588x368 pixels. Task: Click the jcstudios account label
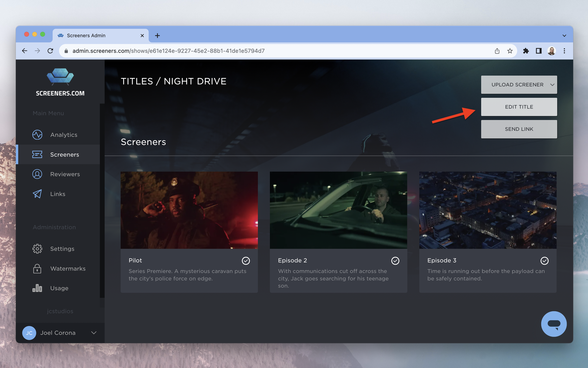point(60,311)
